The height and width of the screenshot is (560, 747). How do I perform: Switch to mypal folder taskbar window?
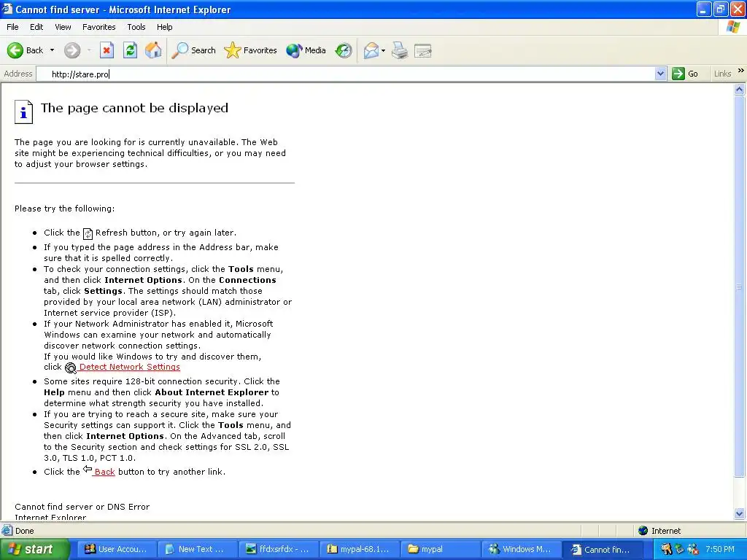440,549
